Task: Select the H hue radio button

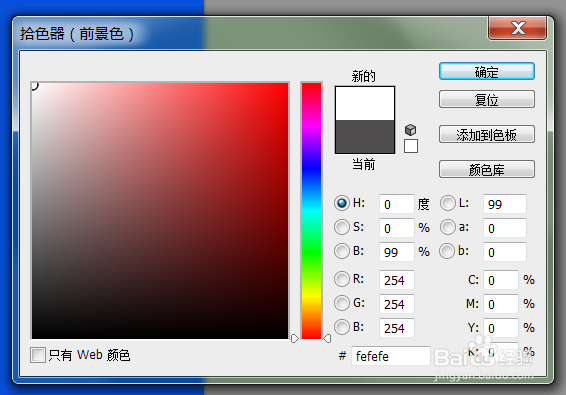Action: (x=341, y=203)
